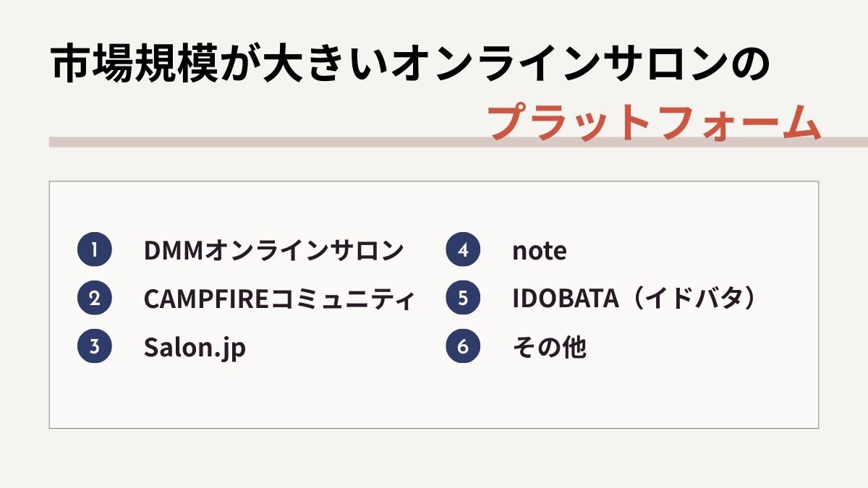Click the word CAMPFIRE in second entry

coord(206,299)
